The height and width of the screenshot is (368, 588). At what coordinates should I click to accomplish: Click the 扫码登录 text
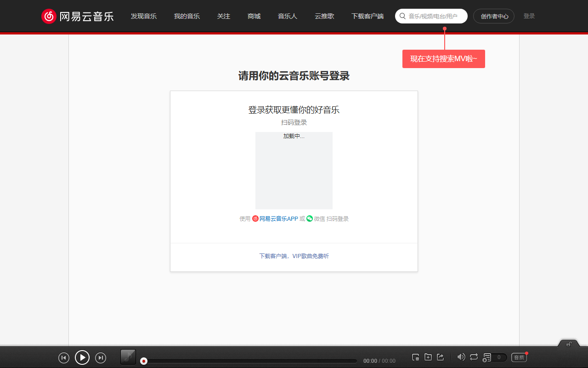coord(294,122)
